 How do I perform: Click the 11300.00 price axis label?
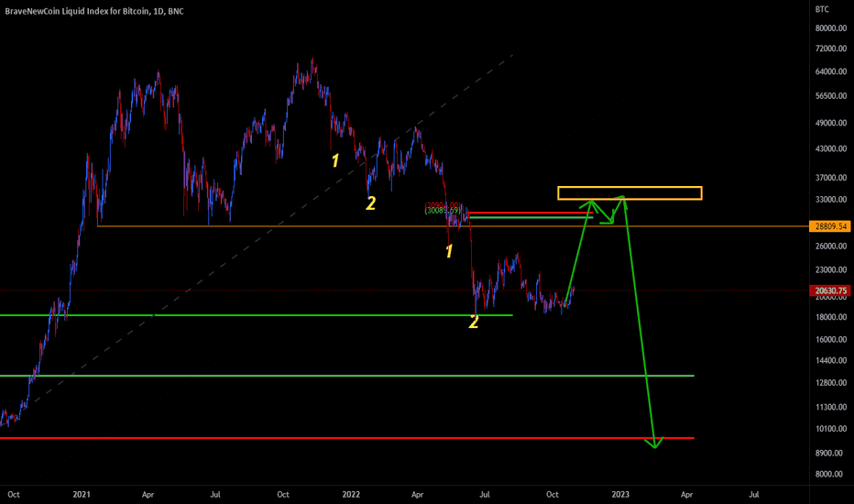(831, 407)
